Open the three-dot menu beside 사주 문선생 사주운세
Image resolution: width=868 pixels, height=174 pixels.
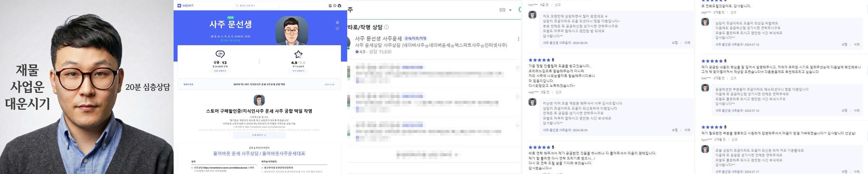518,39
